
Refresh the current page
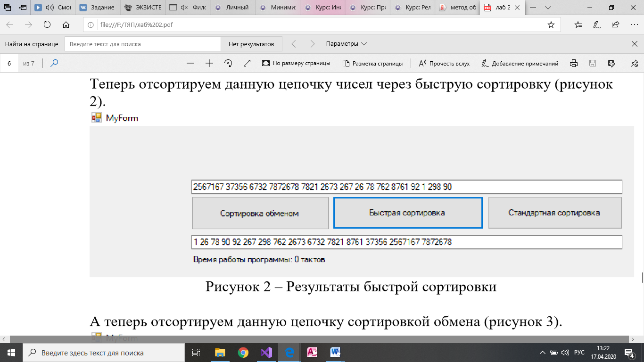(x=47, y=25)
